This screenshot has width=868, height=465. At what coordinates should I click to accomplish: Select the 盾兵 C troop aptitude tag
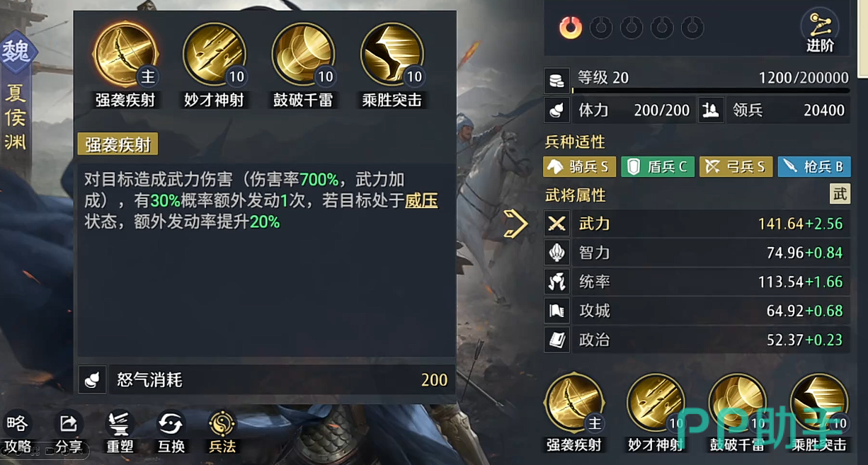(x=658, y=166)
